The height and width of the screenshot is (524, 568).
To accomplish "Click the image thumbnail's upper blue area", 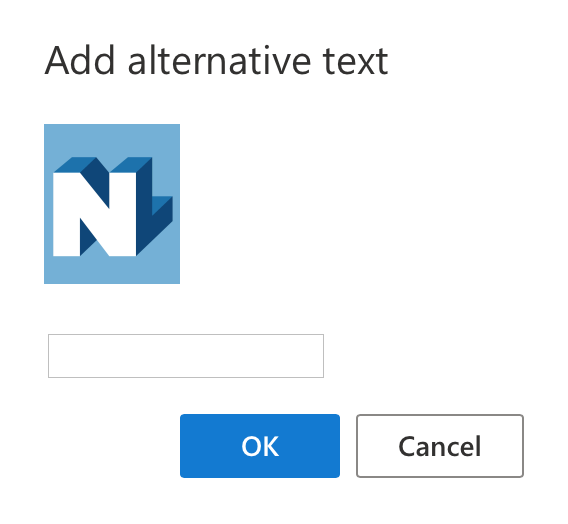I will 112,141.
